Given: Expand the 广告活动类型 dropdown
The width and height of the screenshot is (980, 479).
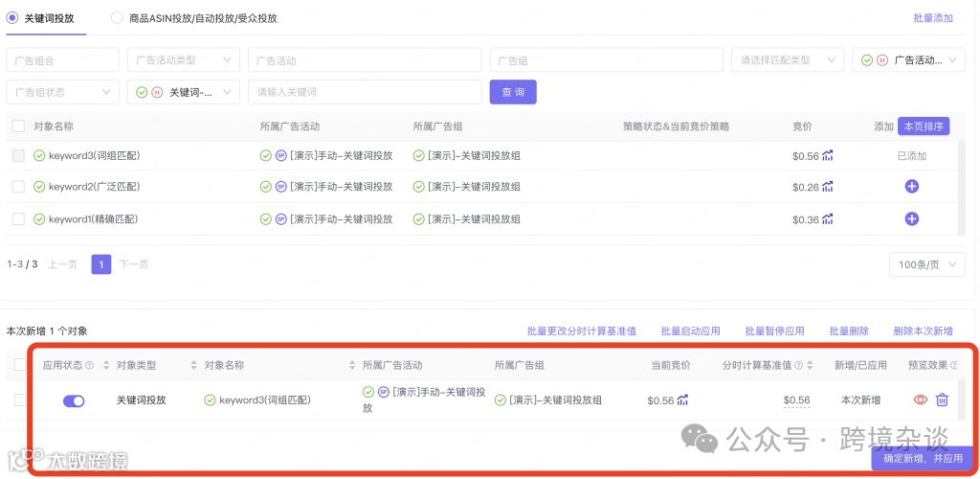Looking at the screenshot, I should tap(183, 60).
